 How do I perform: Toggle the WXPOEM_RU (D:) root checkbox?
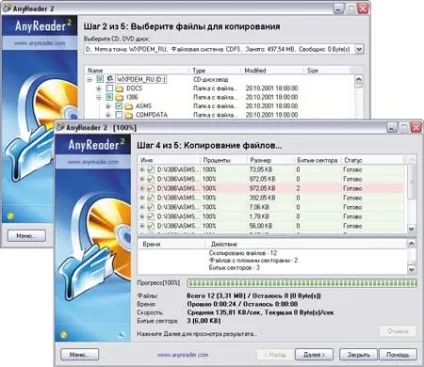(x=100, y=79)
